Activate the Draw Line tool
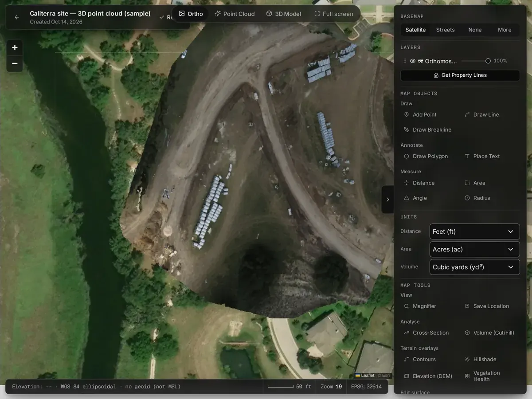The height and width of the screenshot is (399, 532). pyautogui.click(x=481, y=114)
